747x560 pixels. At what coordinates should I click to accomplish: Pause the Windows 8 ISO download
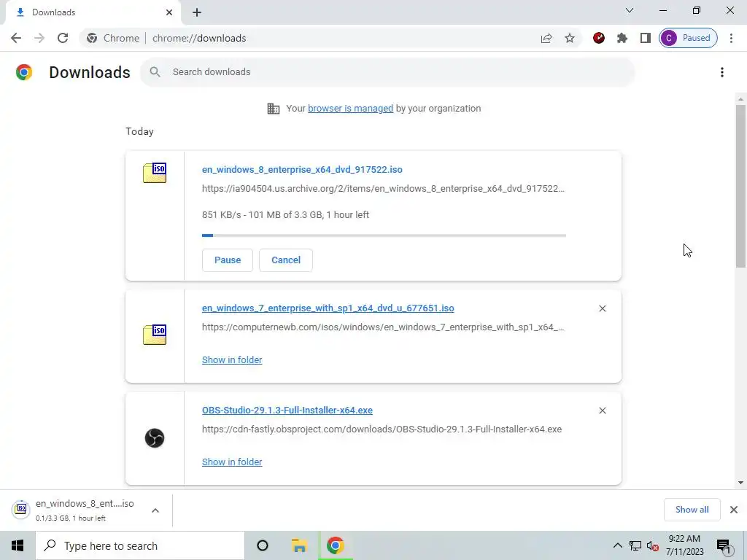click(x=228, y=260)
